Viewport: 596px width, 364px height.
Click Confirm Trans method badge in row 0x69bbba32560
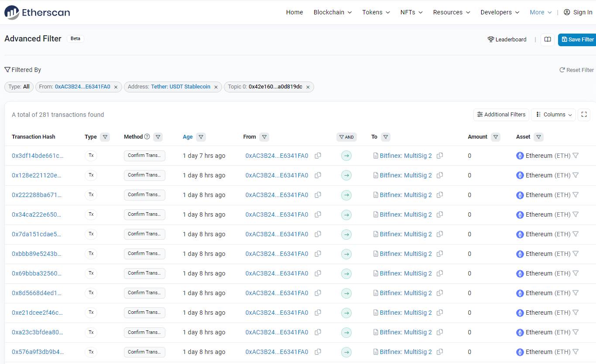144,273
